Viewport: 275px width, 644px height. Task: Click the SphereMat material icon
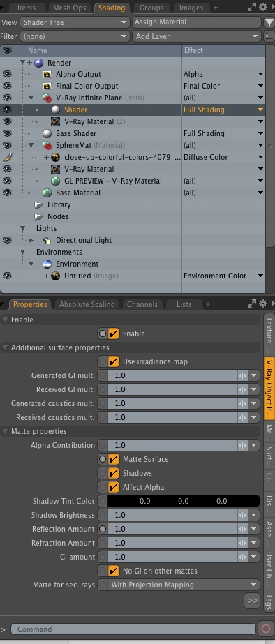click(47, 145)
